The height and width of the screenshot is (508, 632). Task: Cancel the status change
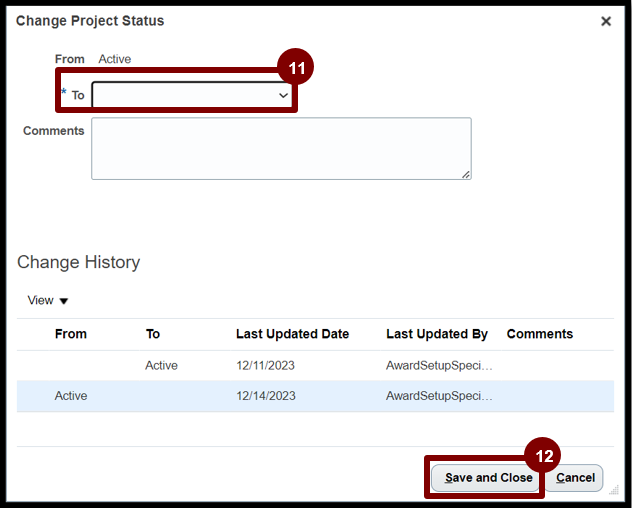[575, 478]
